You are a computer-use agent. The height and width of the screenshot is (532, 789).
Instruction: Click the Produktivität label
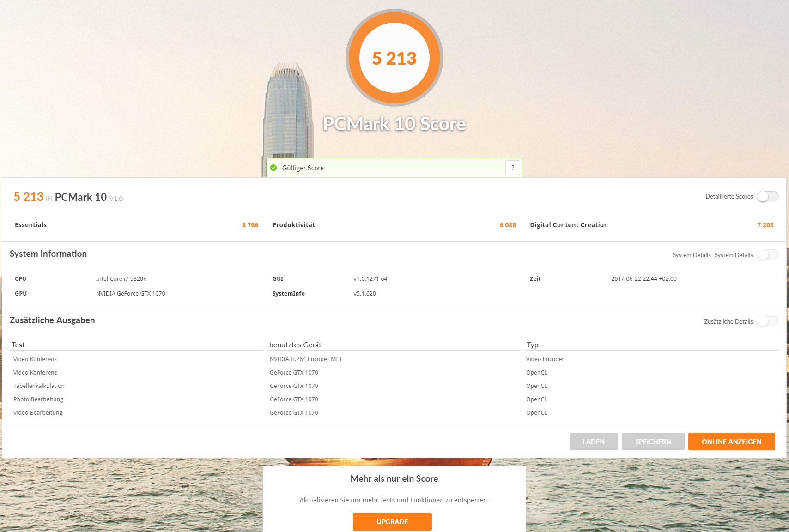[x=294, y=225]
